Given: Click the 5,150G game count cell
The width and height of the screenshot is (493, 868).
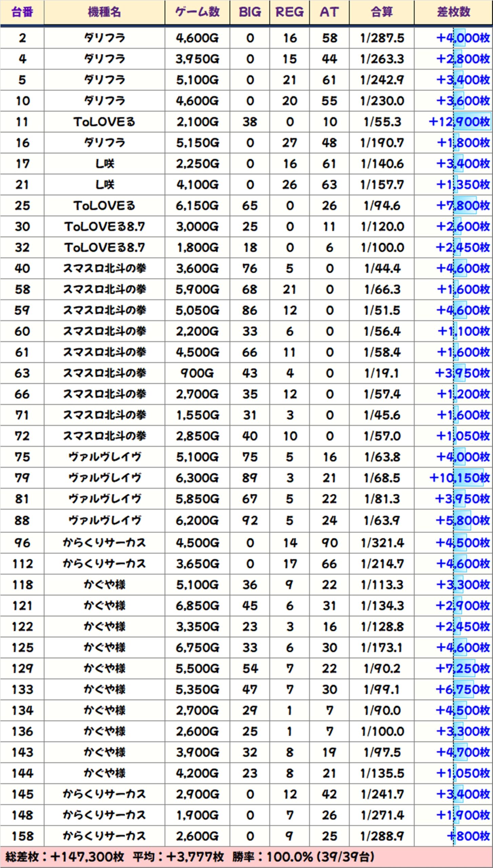Looking at the screenshot, I should 197,143.
